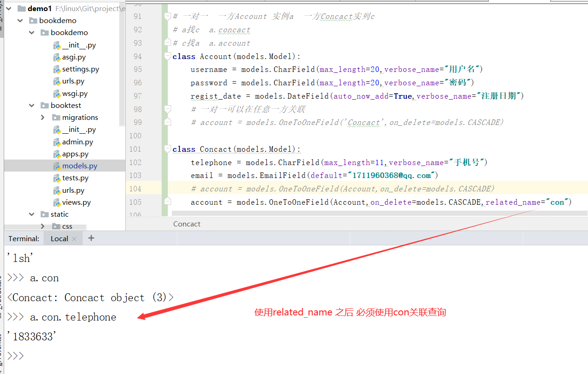Screen dimensions: 588x374
Task: Click '<Concact: Concact object (3)>' output
Action: pyautogui.click(x=90, y=297)
